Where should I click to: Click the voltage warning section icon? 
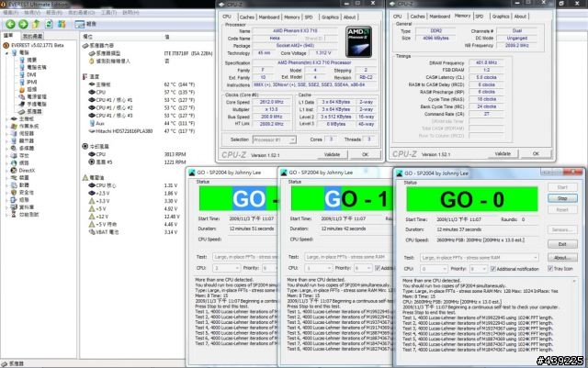click(85, 177)
